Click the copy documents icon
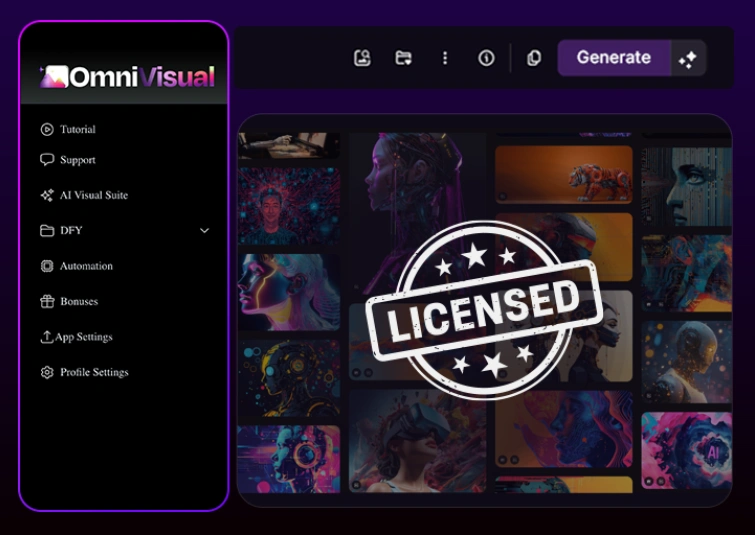755x535 pixels. [x=534, y=58]
